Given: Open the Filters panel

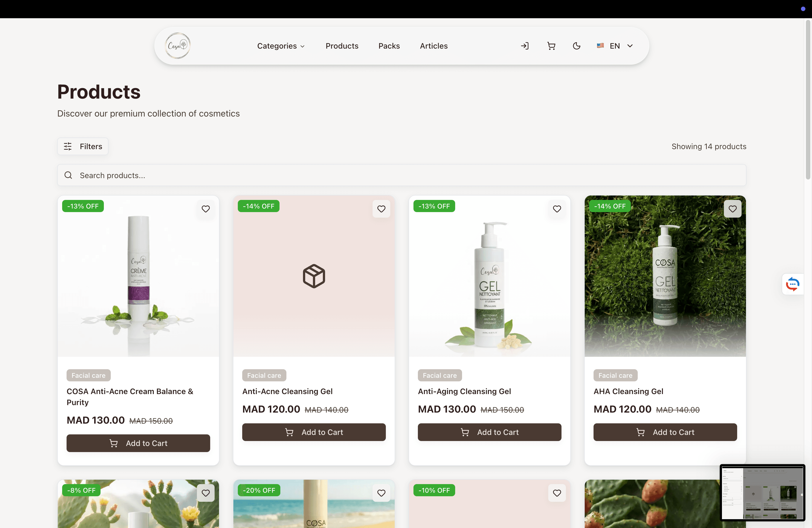Looking at the screenshot, I should [x=83, y=146].
